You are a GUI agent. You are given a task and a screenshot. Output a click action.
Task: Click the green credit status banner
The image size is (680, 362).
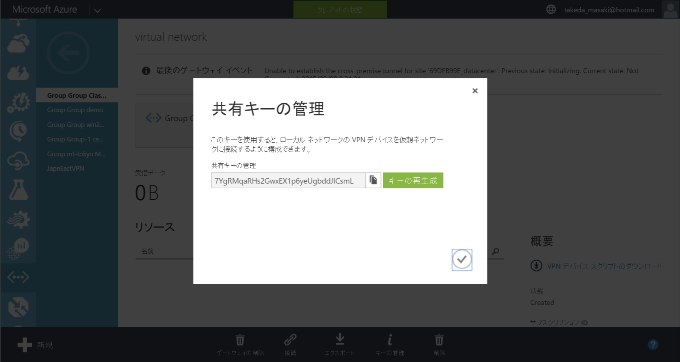click(340, 10)
